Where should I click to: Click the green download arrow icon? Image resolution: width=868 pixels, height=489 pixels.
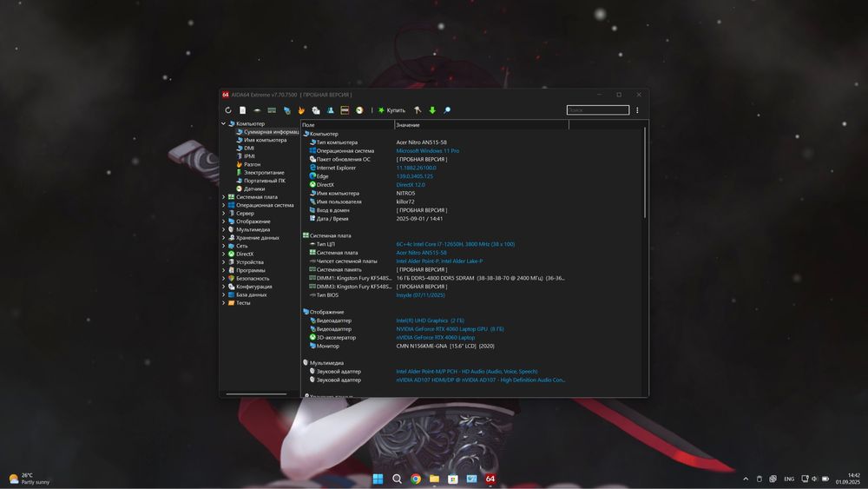pos(432,110)
